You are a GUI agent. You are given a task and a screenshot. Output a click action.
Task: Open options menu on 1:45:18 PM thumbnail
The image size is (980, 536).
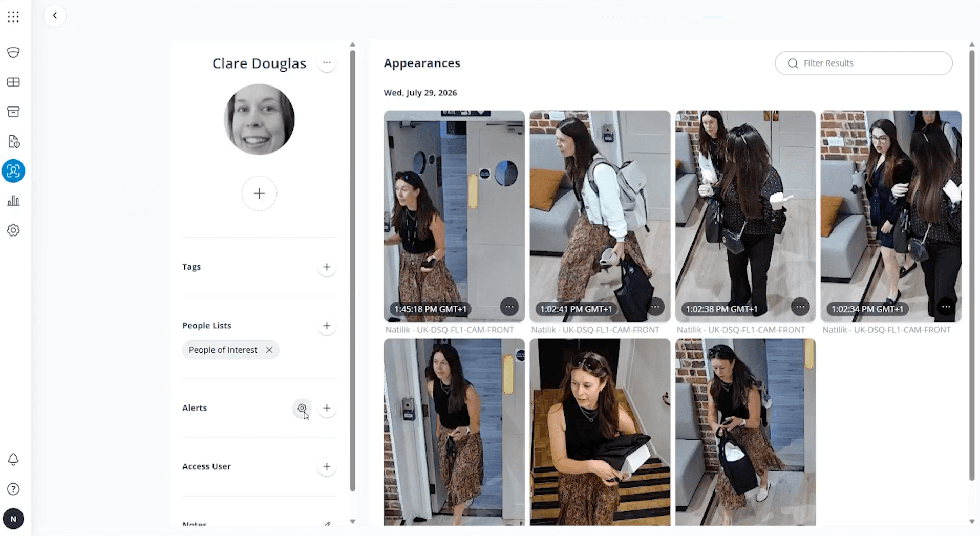click(x=509, y=307)
